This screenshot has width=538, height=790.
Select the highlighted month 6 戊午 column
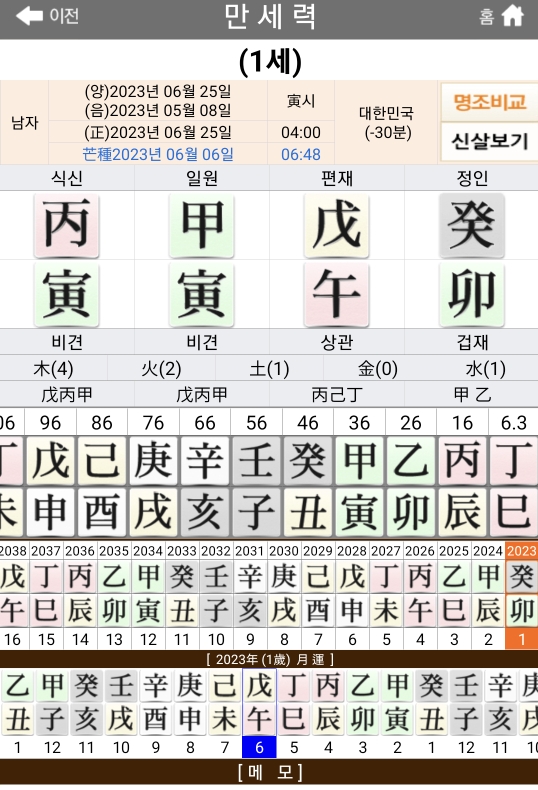point(259,713)
